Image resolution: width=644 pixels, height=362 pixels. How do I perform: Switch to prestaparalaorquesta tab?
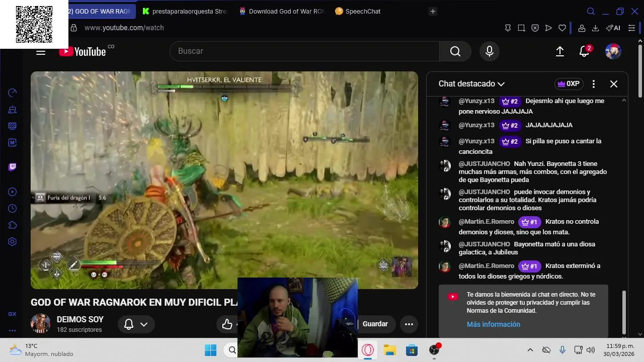coord(185,11)
